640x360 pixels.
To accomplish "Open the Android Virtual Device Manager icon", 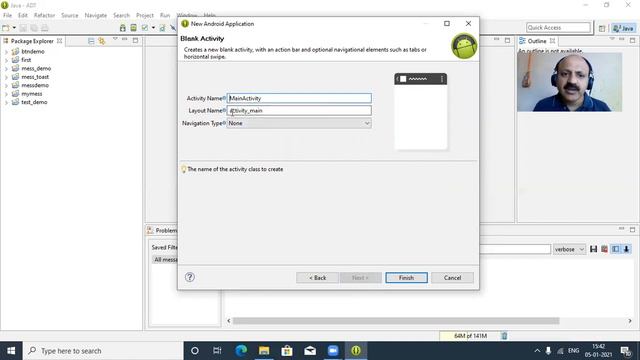I will pyautogui.click(x=133, y=28).
